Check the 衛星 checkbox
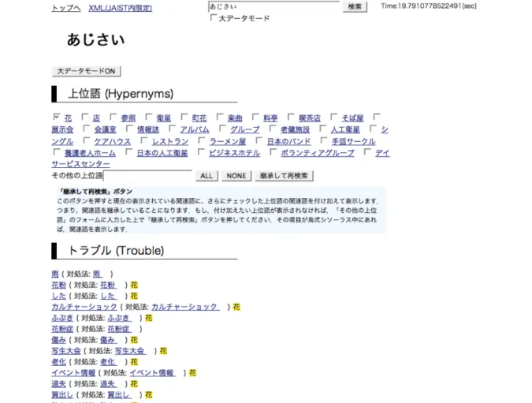 (x=149, y=118)
